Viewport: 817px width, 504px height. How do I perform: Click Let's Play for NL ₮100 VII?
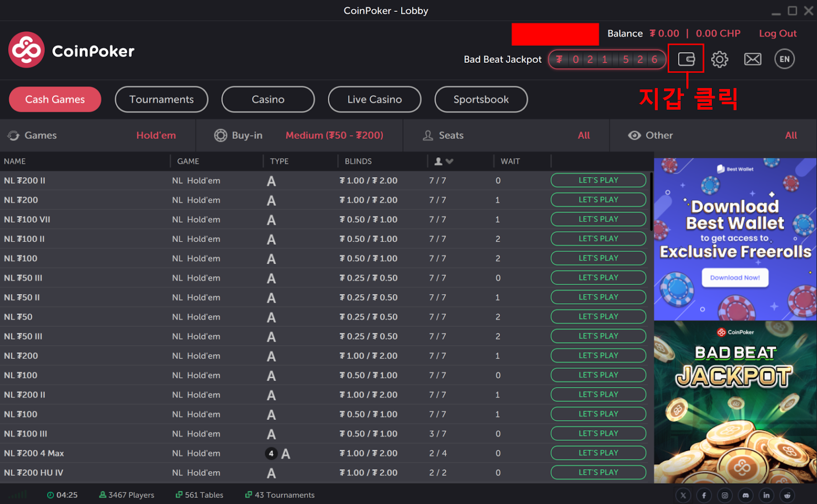(598, 219)
